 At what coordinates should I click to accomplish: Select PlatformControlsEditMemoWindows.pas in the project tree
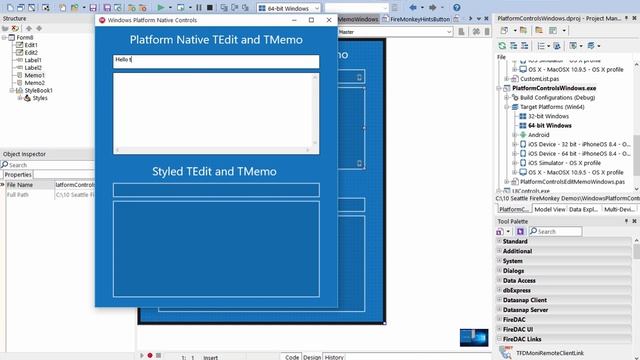tap(572, 182)
